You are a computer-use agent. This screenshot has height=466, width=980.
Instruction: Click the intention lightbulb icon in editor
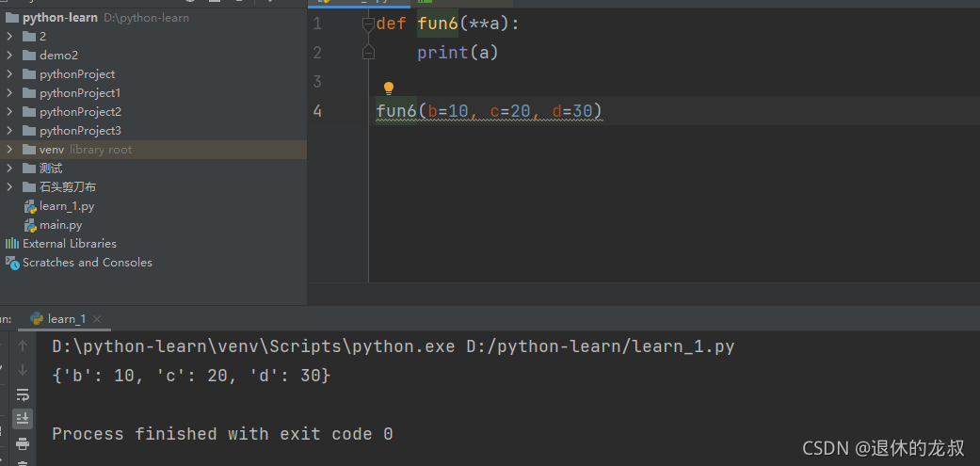click(388, 88)
